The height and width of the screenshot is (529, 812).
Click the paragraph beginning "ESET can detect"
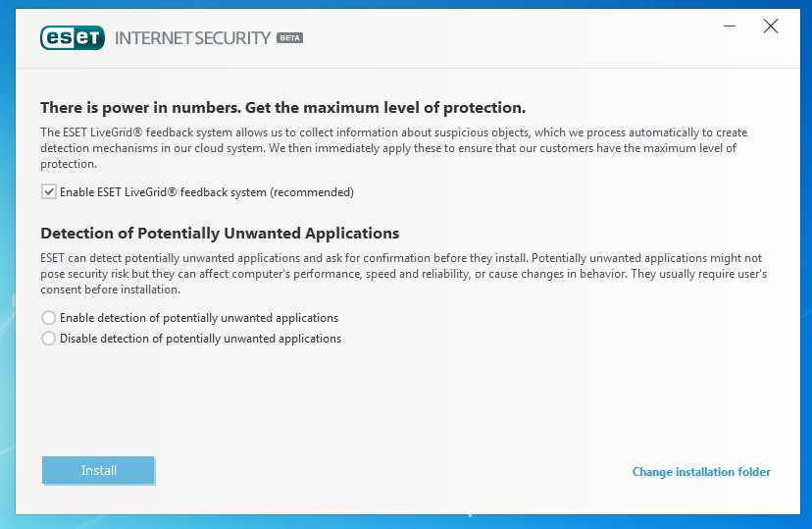tap(402, 274)
